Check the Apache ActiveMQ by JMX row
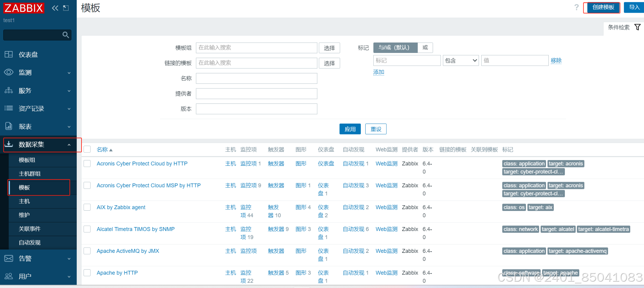The image size is (644, 288). [87, 251]
